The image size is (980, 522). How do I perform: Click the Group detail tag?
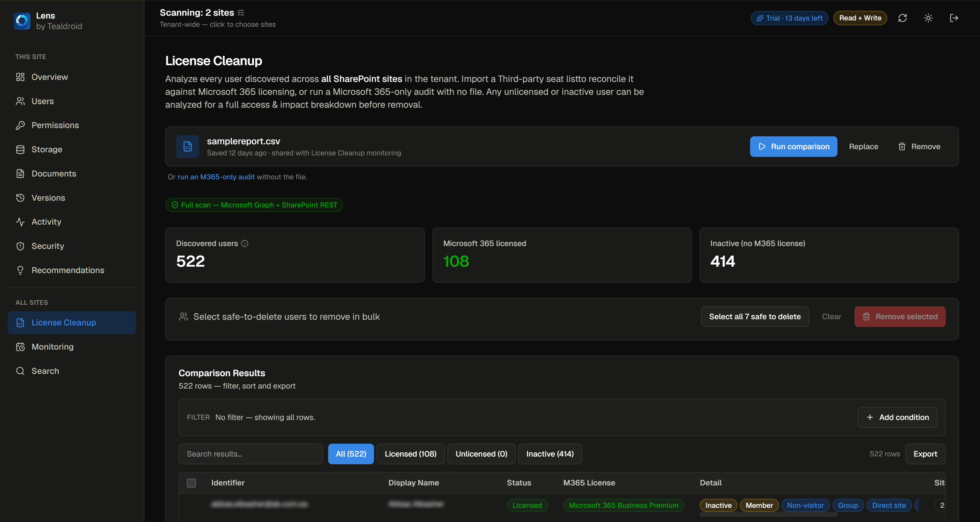[848, 505]
